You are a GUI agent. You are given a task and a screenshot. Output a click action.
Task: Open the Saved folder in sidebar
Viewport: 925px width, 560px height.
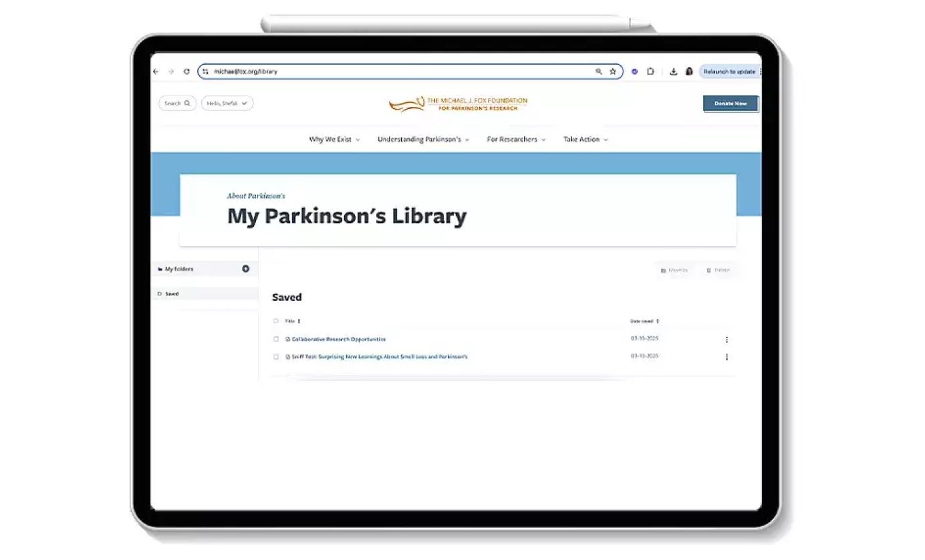(x=205, y=293)
